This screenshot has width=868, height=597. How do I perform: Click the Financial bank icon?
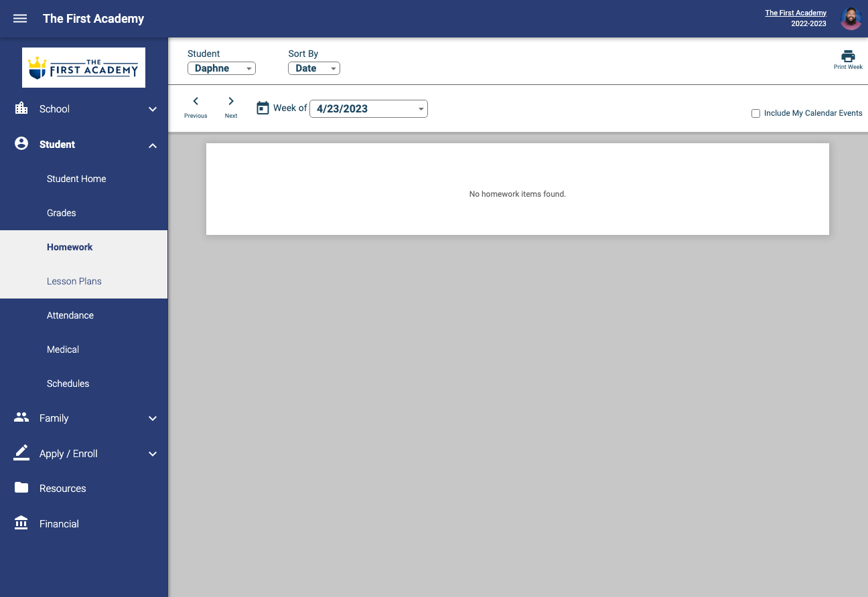coord(21,523)
